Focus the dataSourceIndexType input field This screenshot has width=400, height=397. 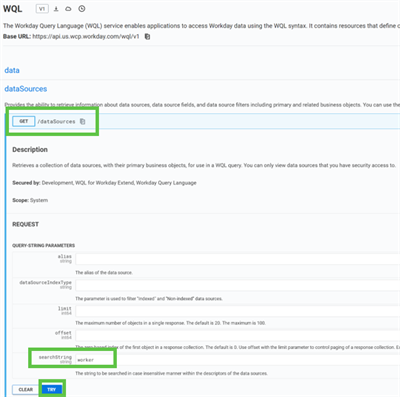pos(238,285)
